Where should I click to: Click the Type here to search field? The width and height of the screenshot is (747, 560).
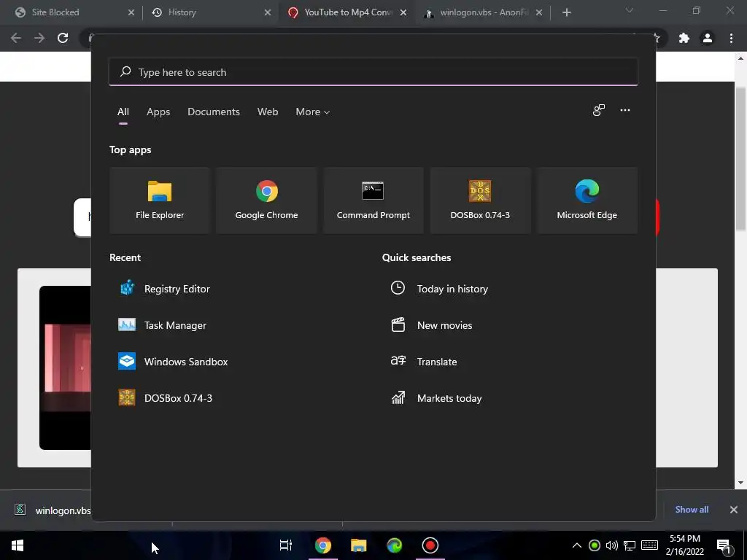pyautogui.click(x=373, y=72)
